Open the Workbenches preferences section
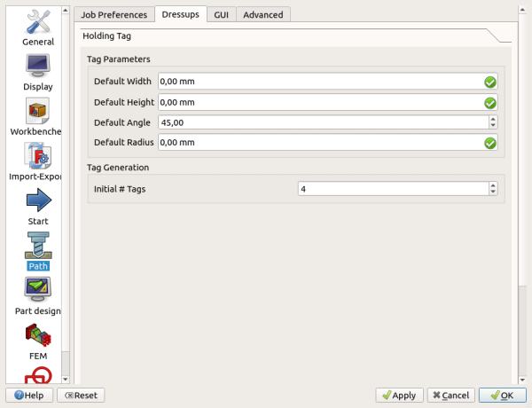Screen dimensions: 532x408 click(36, 117)
